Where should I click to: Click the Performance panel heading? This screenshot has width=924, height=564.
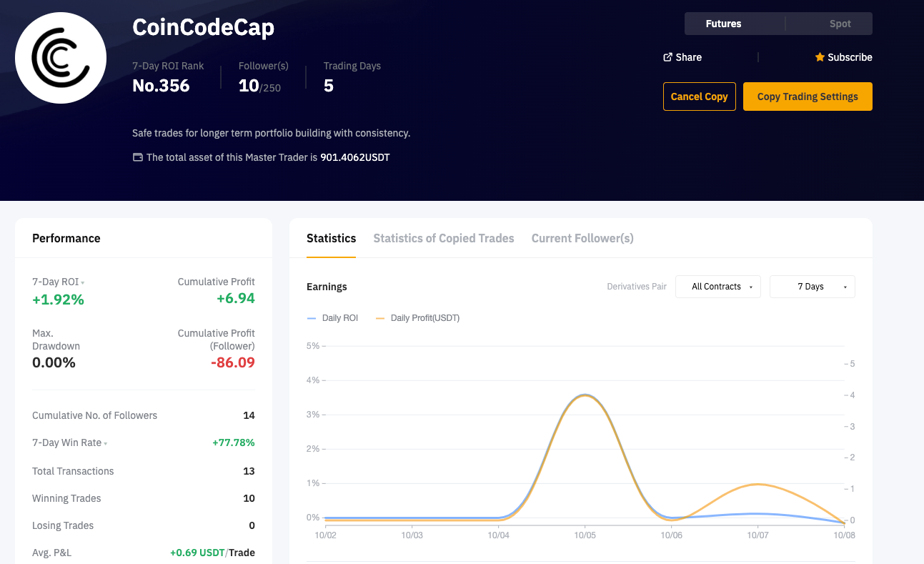tap(66, 238)
